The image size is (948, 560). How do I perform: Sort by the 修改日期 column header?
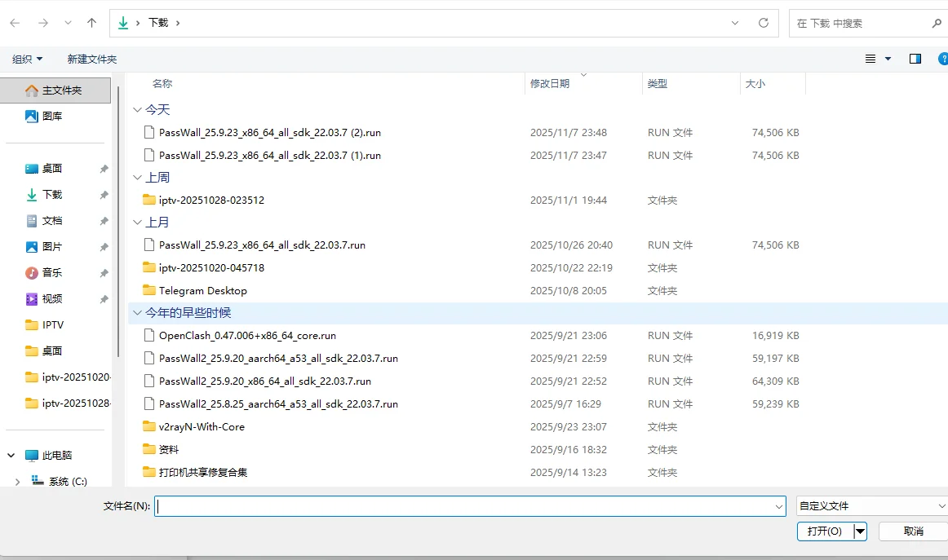pos(550,83)
